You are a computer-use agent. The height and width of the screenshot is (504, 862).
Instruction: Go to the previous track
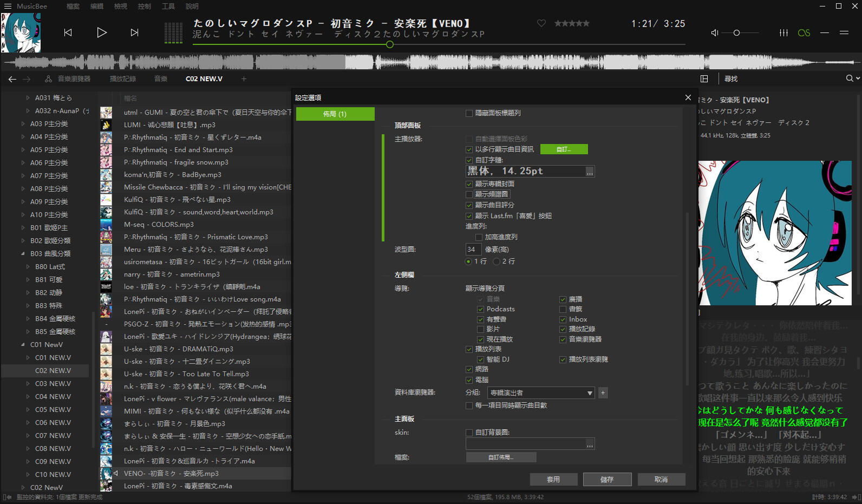point(68,32)
